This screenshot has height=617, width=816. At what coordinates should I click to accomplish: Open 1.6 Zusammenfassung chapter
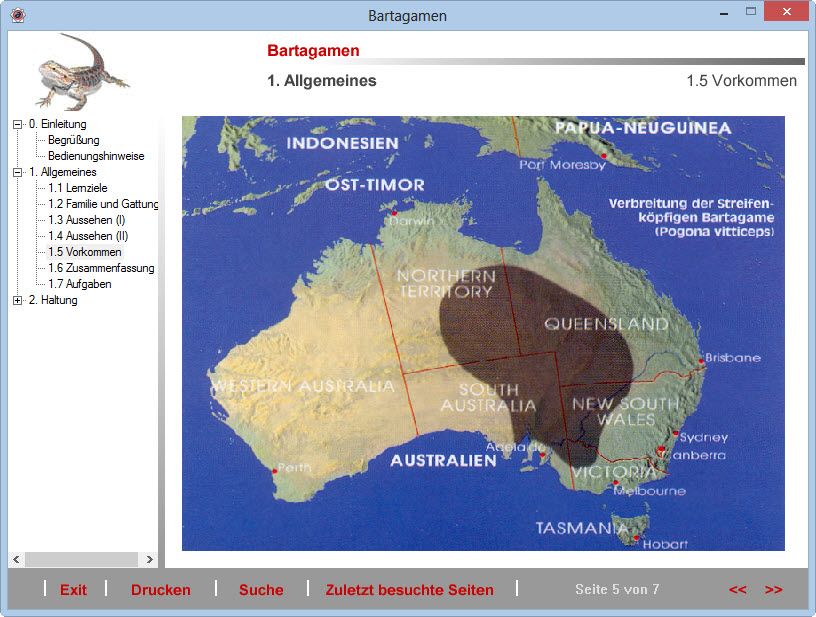[x=101, y=268]
